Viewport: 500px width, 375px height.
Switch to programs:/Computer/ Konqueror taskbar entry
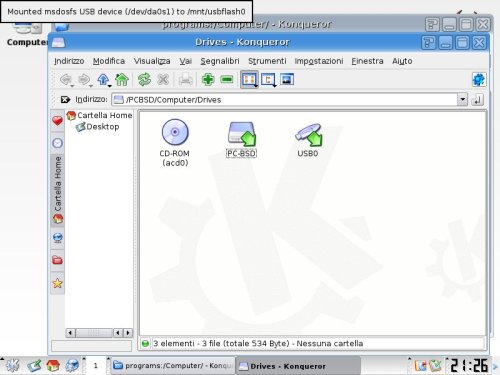point(172,366)
